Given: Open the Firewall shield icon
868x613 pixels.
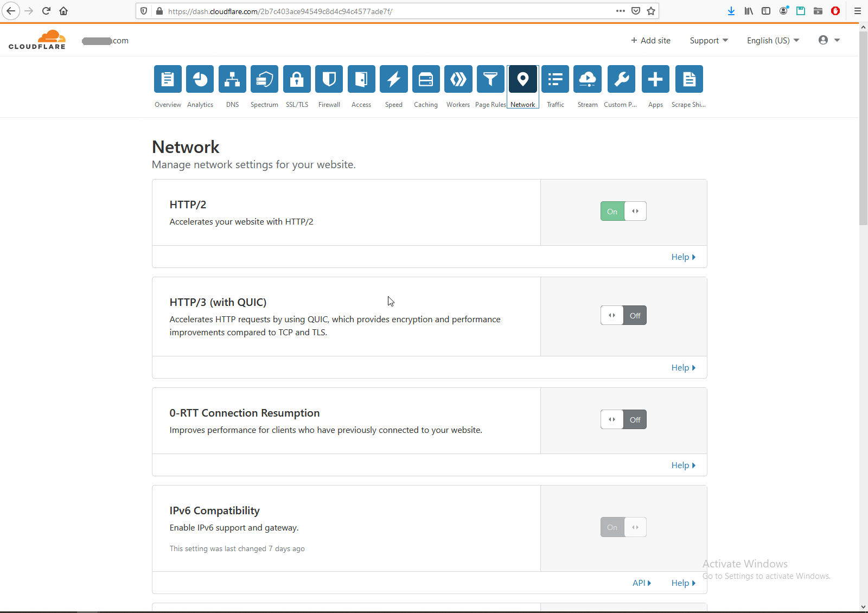Looking at the screenshot, I should [x=329, y=80].
